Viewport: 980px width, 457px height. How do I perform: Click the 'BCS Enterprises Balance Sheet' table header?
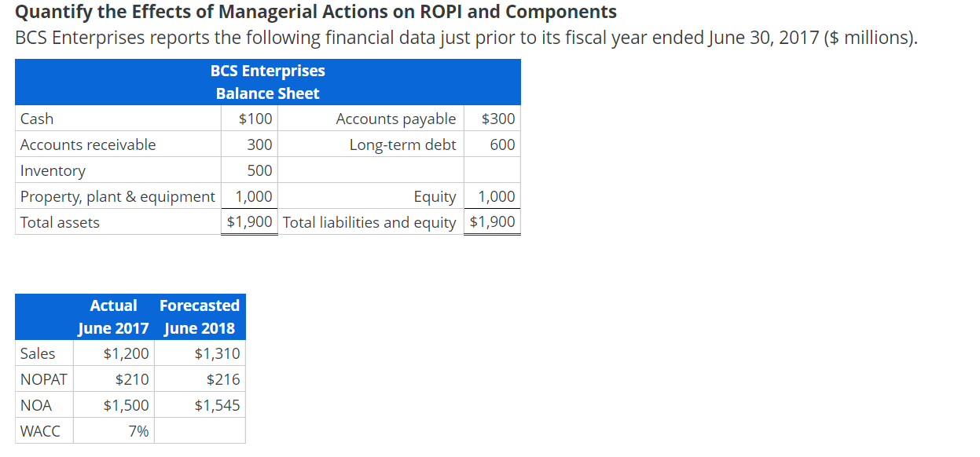tap(267, 82)
